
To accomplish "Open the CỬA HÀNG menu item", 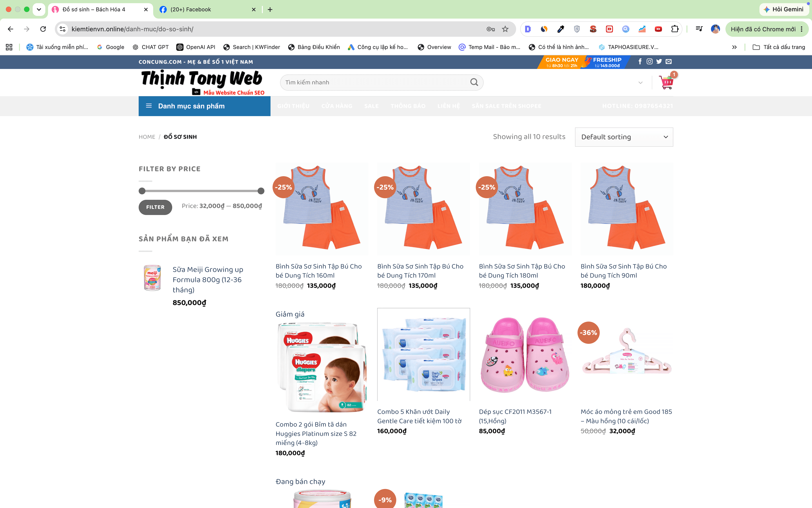I will pyautogui.click(x=337, y=106).
